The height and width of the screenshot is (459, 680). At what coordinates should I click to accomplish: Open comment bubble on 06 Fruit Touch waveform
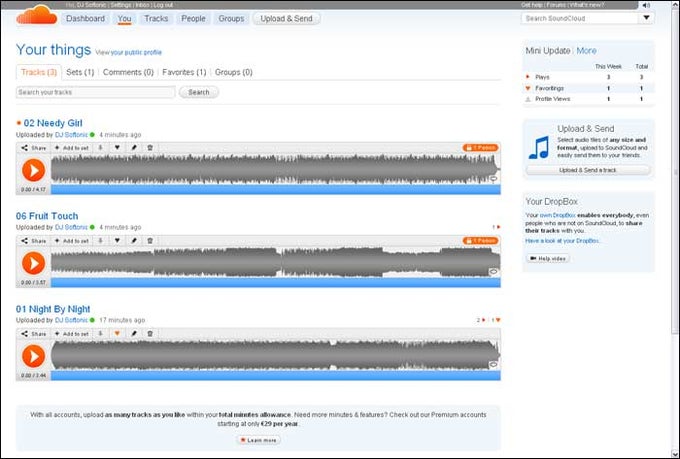tap(494, 272)
